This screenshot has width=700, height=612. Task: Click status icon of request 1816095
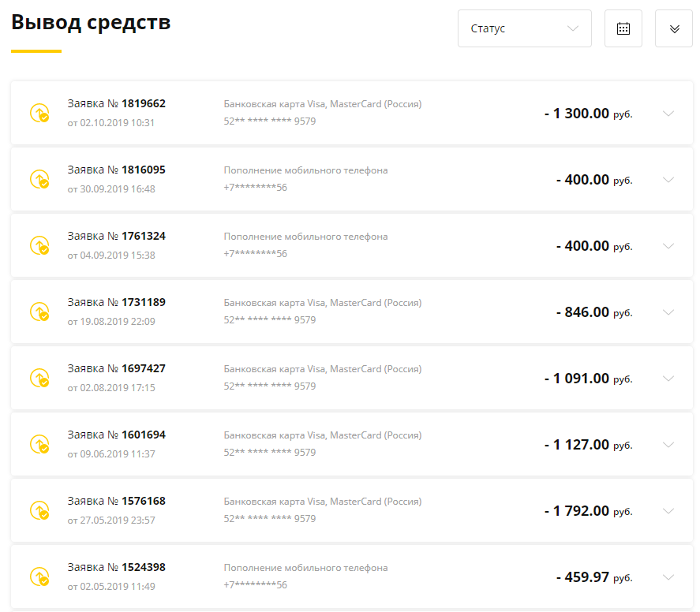[x=39, y=179]
